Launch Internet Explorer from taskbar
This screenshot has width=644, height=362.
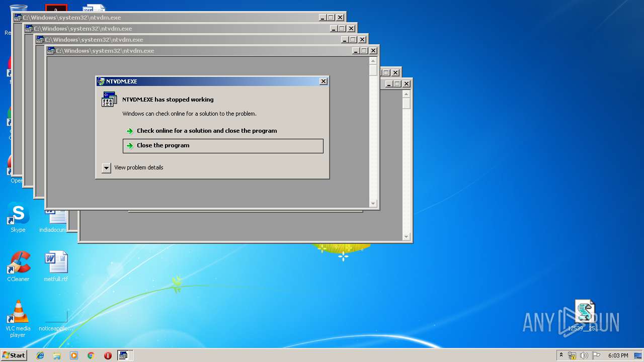coord(40,355)
